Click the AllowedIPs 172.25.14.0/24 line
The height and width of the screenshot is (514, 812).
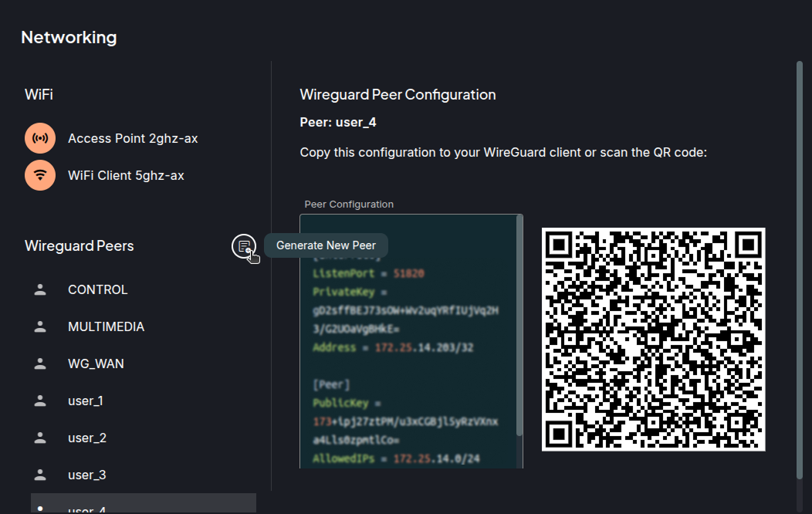click(x=396, y=458)
